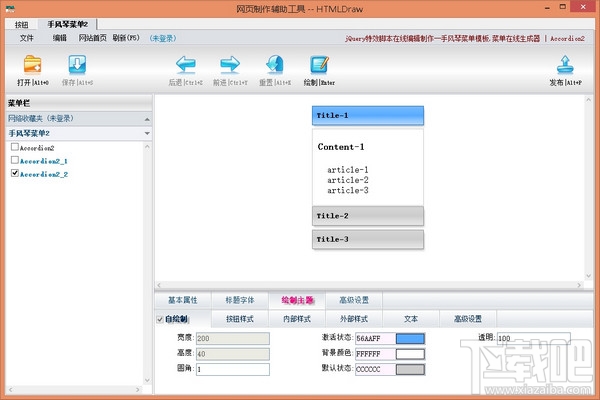The image size is (600, 400).
Task: Click the 圆角 input field
Action: [x=233, y=369]
